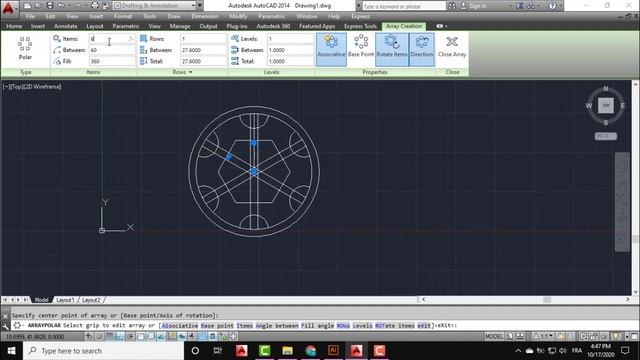Click the Undo arrow icon
Screen dimensions: 640x360
[61, 6]
